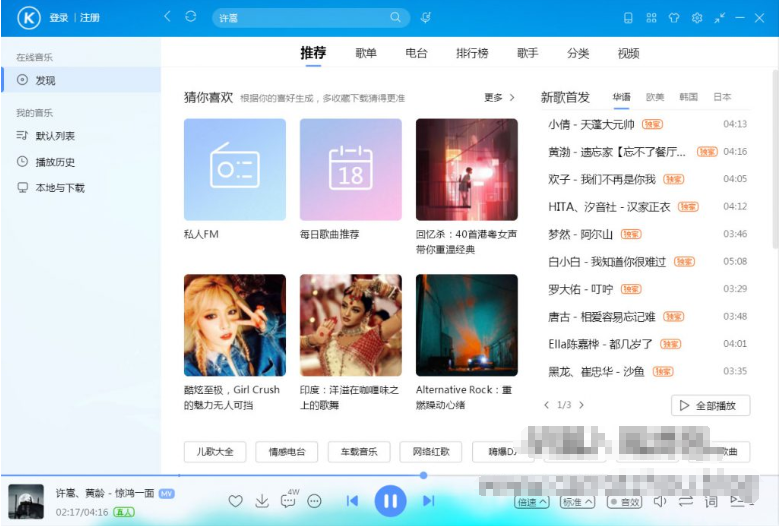
Task: Open settings gear in title bar
Action: 697,18
